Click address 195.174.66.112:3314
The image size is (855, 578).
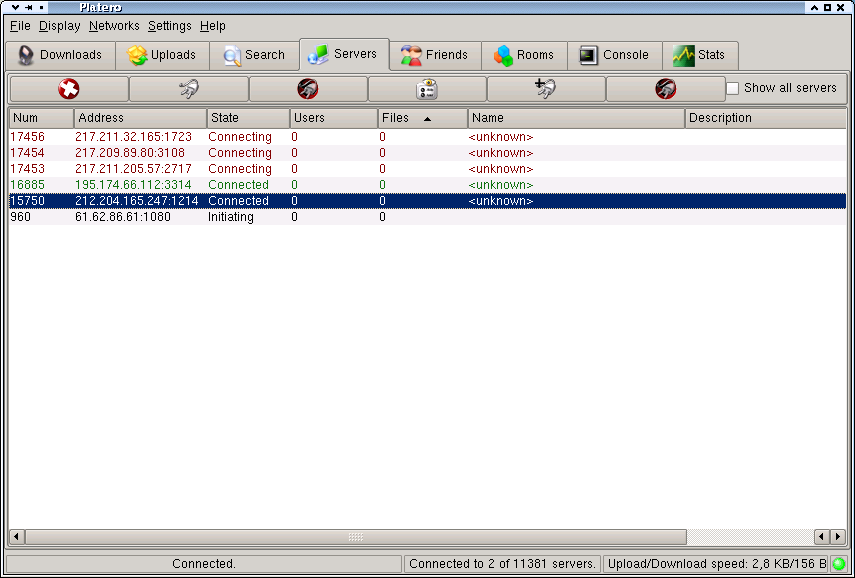tap(134, 185)
